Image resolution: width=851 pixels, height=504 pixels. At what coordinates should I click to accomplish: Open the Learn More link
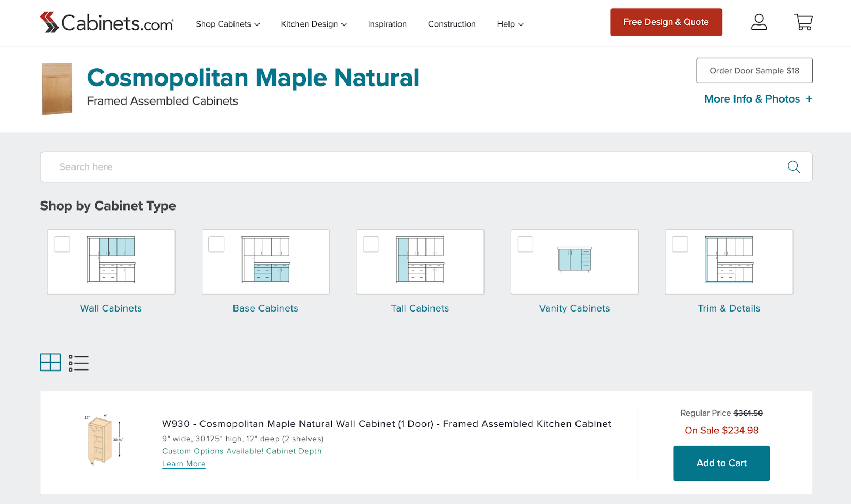184,464
